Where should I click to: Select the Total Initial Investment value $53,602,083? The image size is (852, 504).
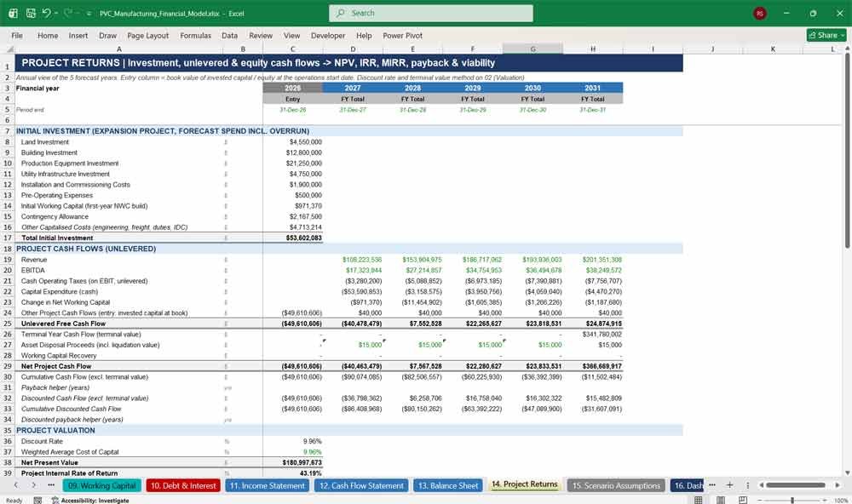click(x=293, y=238)
